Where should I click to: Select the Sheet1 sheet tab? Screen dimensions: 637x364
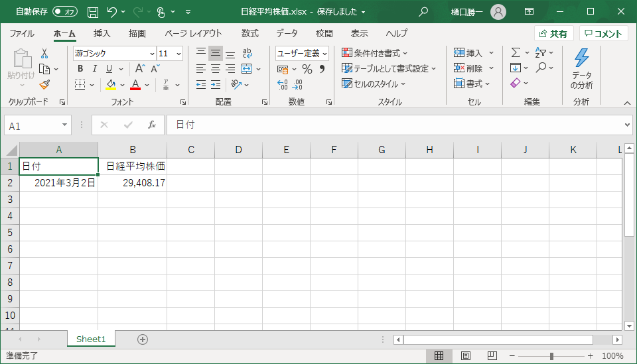click(91, 339)
